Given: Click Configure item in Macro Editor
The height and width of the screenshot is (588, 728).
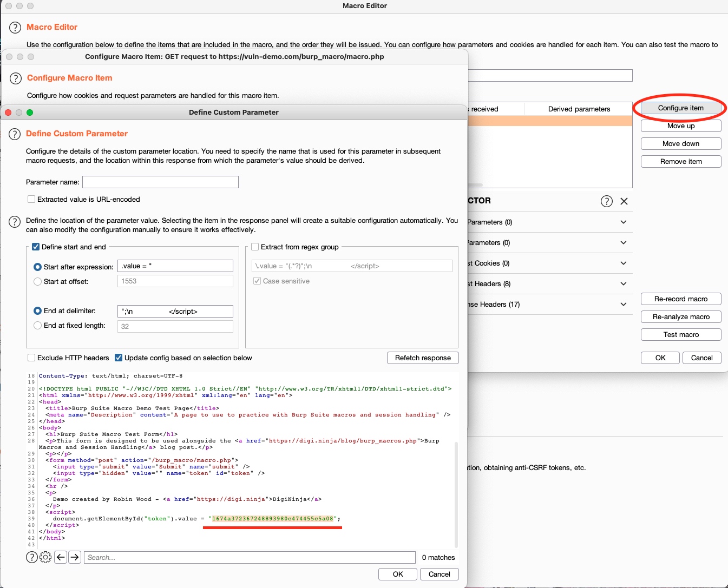Looking at the screenshot, I should pyautogui.click(x=681, y=108).
